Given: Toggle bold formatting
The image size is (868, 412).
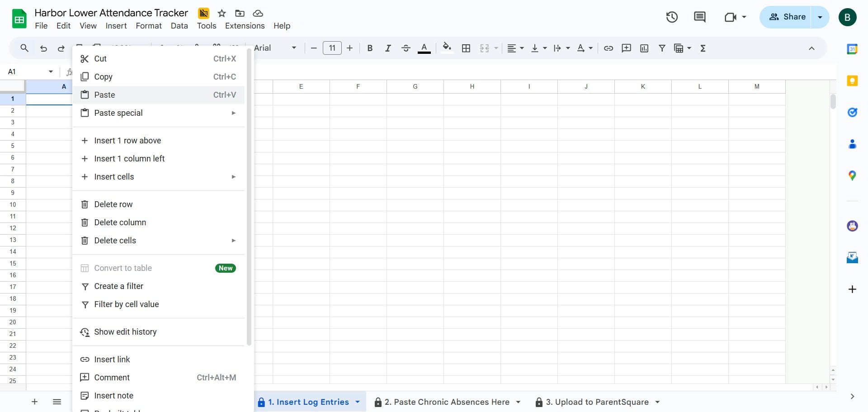Looking at the screenshot, I should 370,48.
